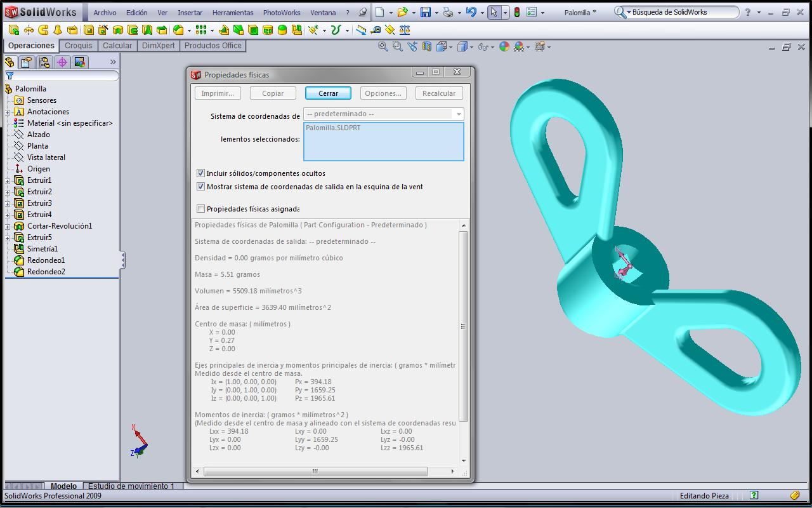Open the Herramientas menu
Viewport: 812px width, 508px height.
233,12
